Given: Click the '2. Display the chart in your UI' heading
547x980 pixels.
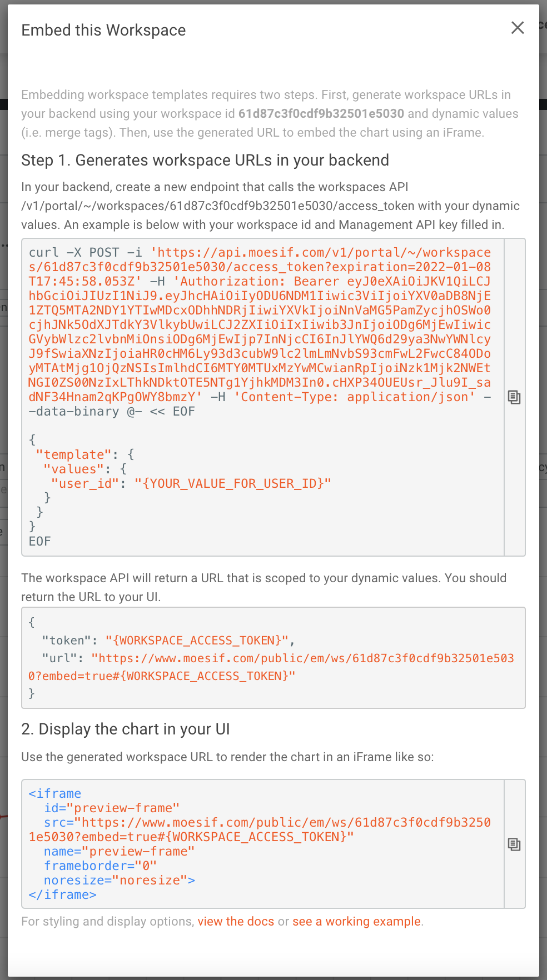Looking at the screenshot, I should (x=126, y=729).
